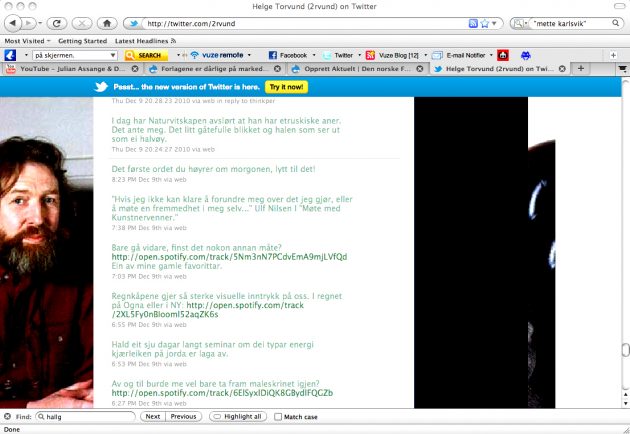
Task: Open vuze remote from the toolbar
Action: [x=217, y=55]
